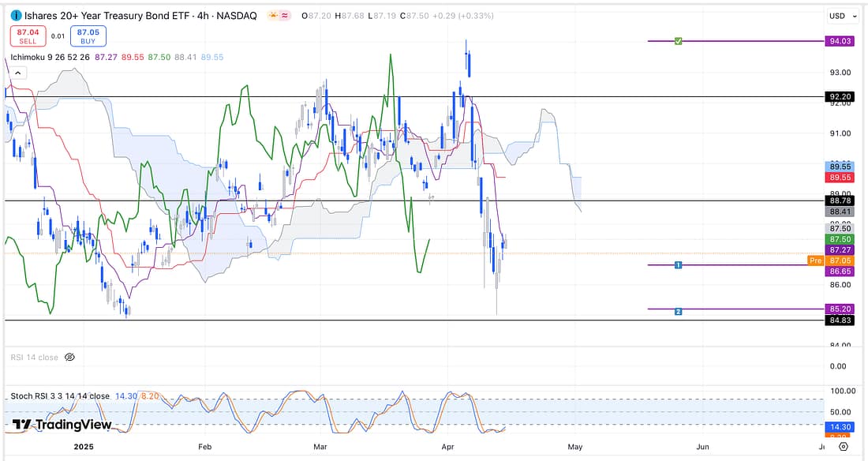Viewport: 868px width, 461px height.
Task: Open chart settings gear at bottom right
Action: click(x=843, y=447)
